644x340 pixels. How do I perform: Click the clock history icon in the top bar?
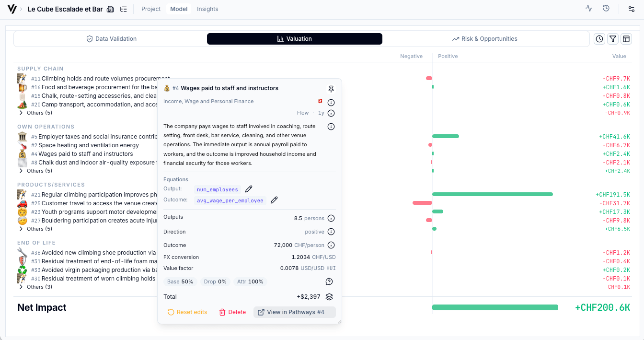[606, 8]
